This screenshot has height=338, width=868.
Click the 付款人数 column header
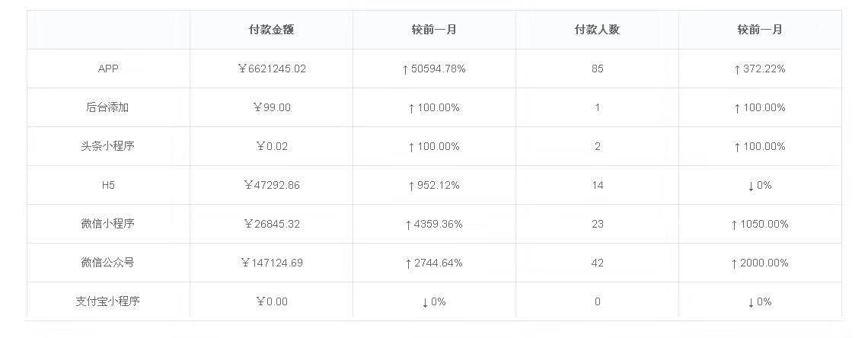[x=597, y=30]
